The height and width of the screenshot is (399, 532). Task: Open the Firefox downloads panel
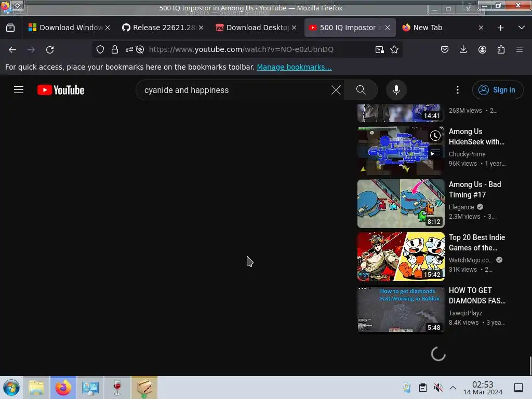click(x=463, y=49)
